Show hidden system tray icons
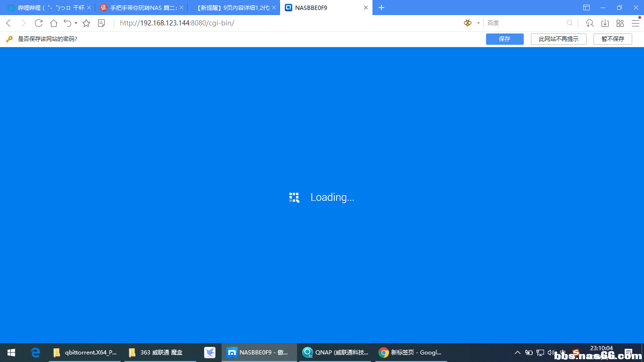Screen dimensions: 644x362 click(518, 353)
